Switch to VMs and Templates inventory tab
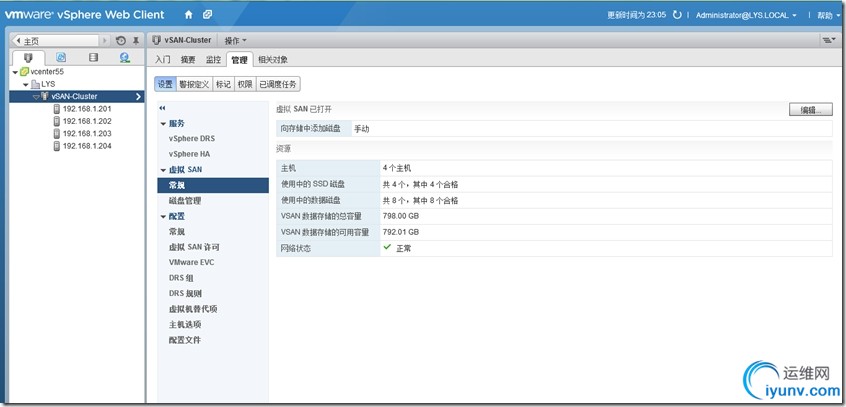The height and width of the screenshot is (407, 846). pos(61,57)
